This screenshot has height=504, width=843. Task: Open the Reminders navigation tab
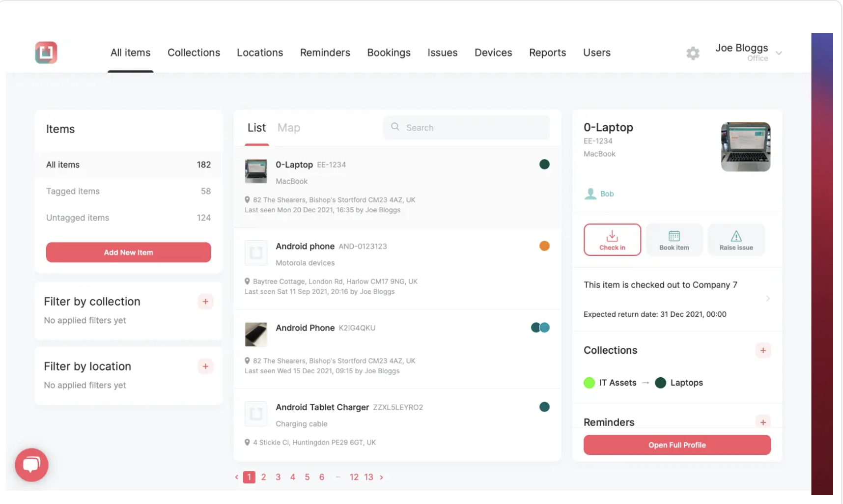tap(325, 53)
